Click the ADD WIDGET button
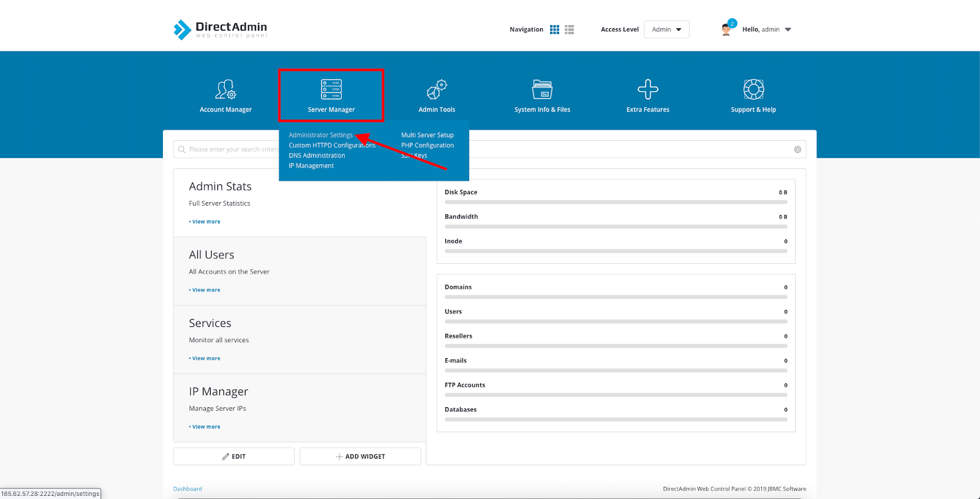Image resolution: width=980 pixels, height=499 pixels. click(x=361, y=457)
